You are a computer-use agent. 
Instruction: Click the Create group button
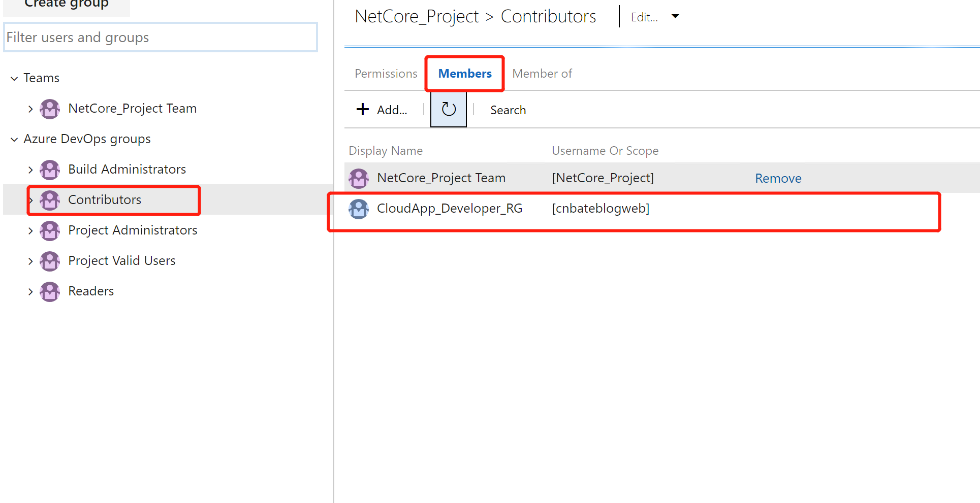click(67, 5)
